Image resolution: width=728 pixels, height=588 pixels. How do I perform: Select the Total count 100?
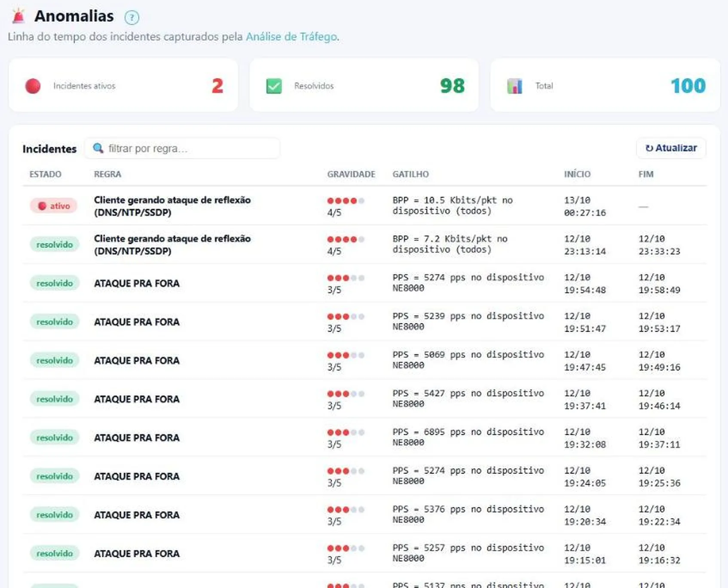pyautogui.click(x=688, y=86)
